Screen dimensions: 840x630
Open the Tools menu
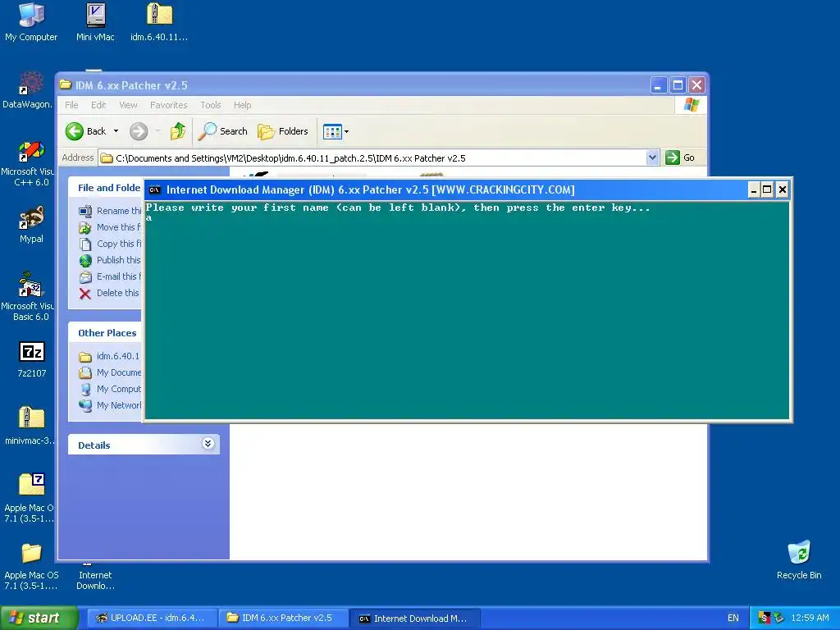click(x=211, y=105)
